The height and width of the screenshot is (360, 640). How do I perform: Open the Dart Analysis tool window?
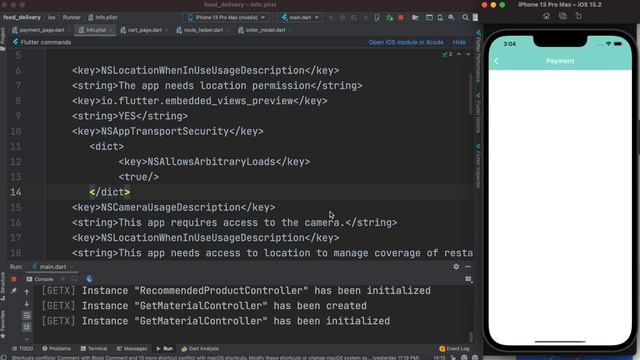[x=200, y=349]
